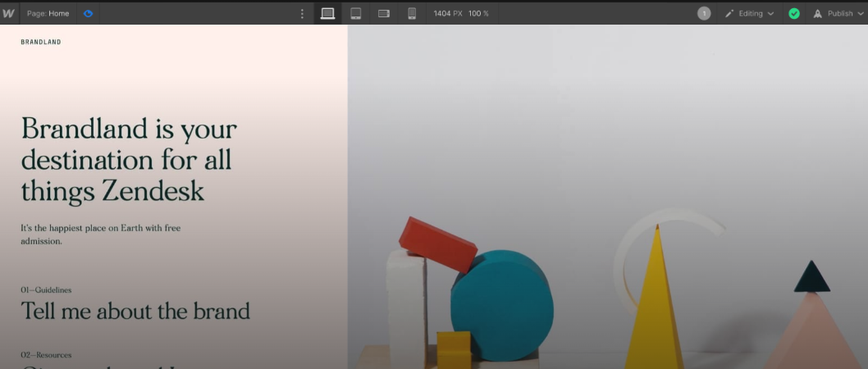Toggle the blue preview eye icon

[88, 13]
